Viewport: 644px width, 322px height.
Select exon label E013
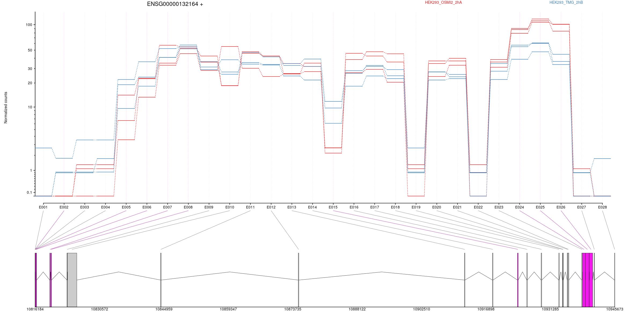point(292,207)
